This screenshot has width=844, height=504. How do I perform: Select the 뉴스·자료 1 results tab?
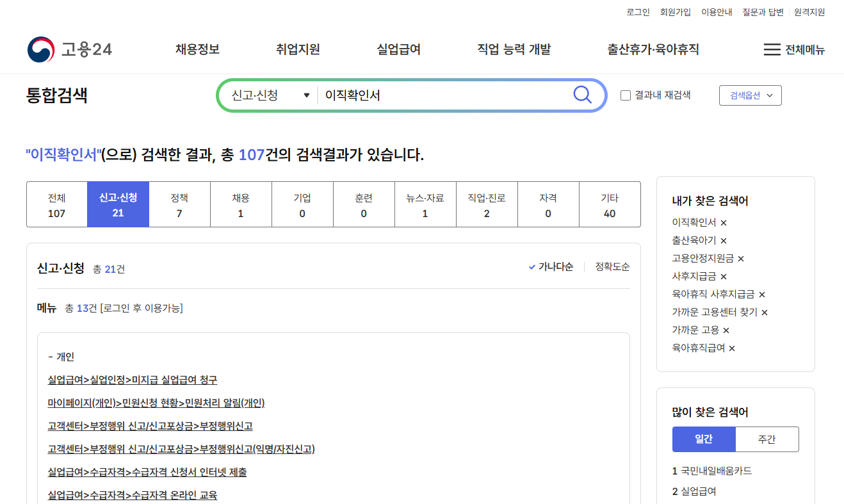click(425, 204)
